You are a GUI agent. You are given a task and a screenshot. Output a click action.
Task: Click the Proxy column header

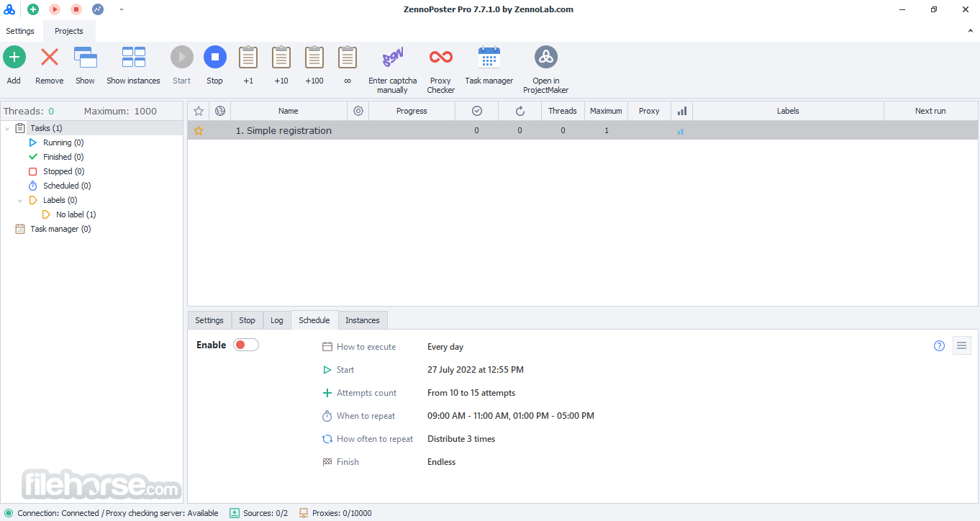click(x=649, y=111)
